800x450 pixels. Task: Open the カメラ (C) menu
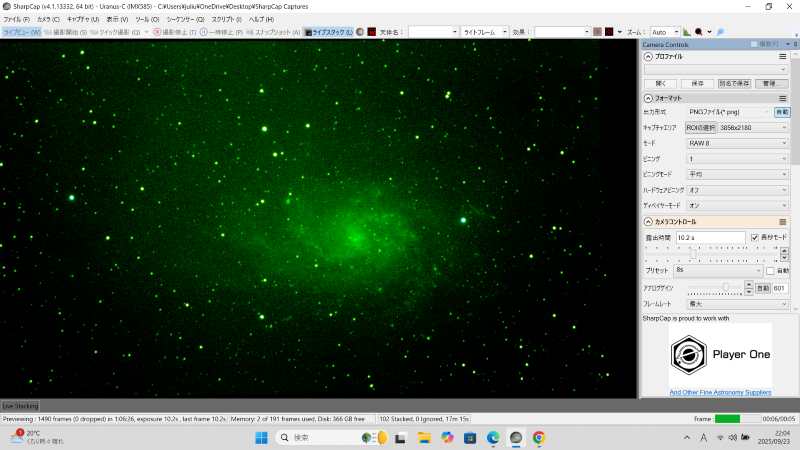[x=48, y=19]
